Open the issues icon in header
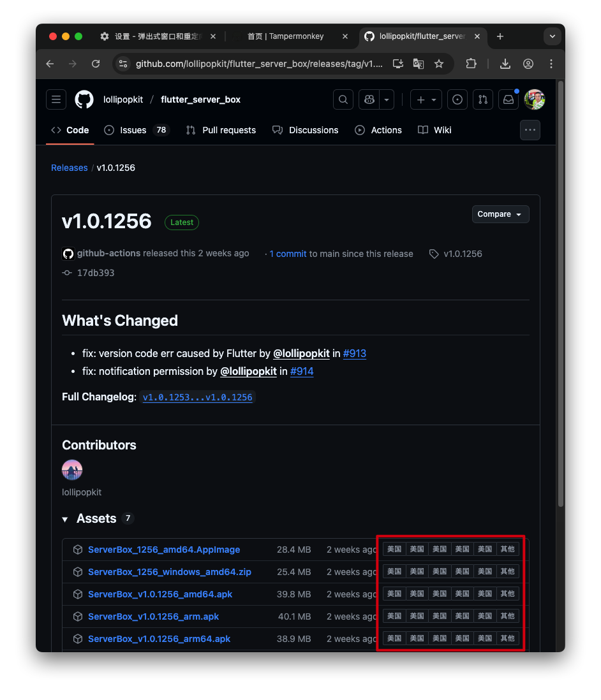The height and width of the screenshot is (700, 601). click(457, 99)
